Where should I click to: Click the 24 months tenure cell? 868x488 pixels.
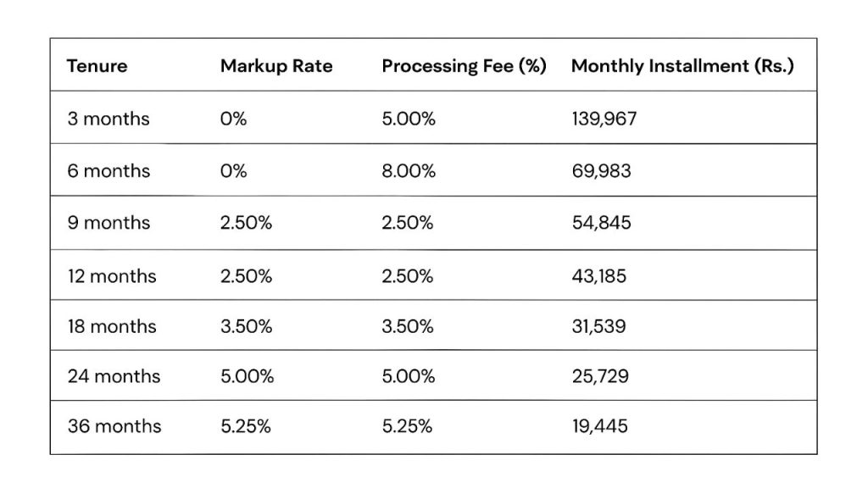pos(114,375)
